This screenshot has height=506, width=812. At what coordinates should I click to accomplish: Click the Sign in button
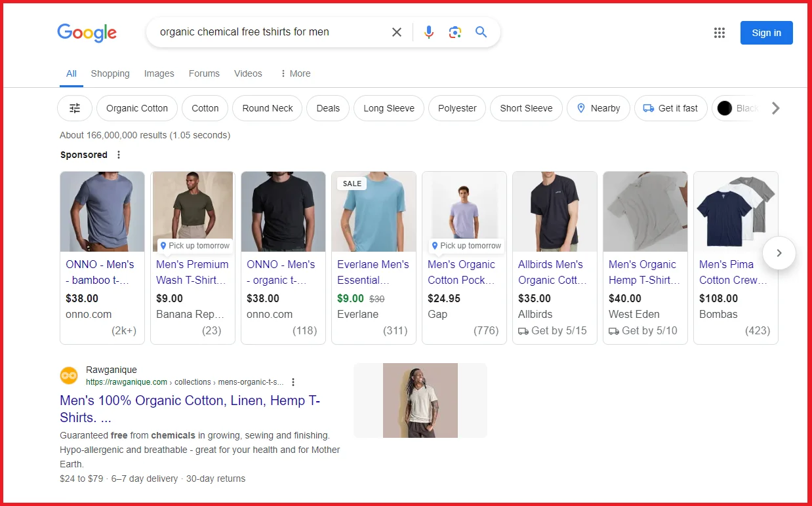tap(767, 33)
